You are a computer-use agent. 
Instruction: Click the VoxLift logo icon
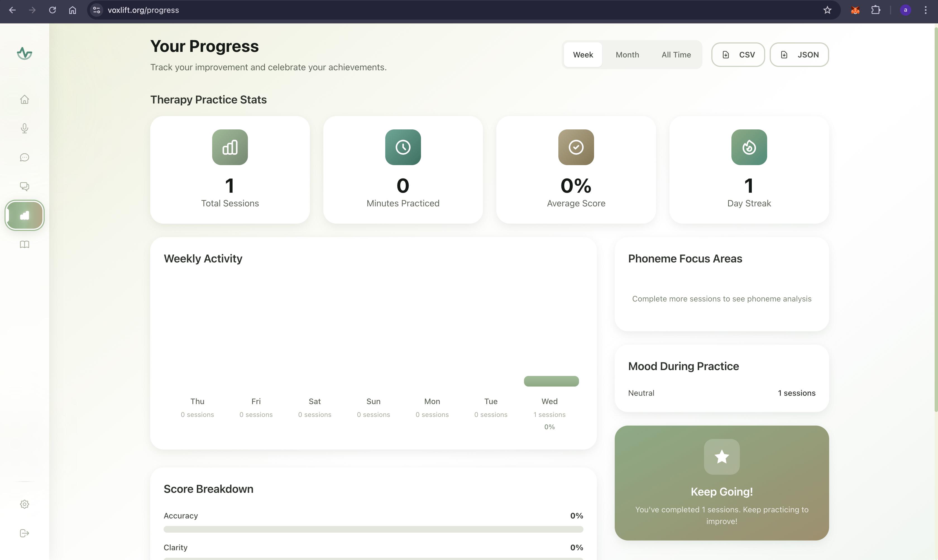tap(25, 53)
